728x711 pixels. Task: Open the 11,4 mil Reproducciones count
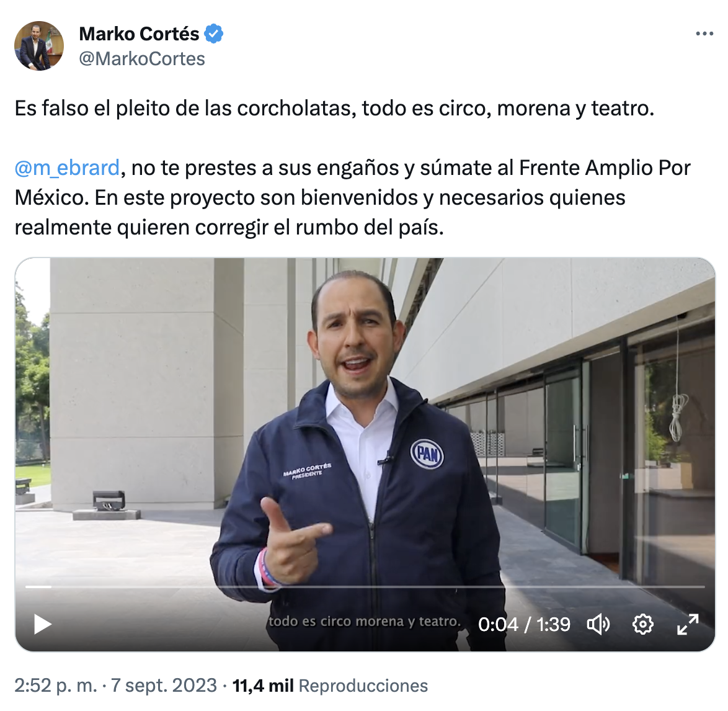[x=330, y=686]
